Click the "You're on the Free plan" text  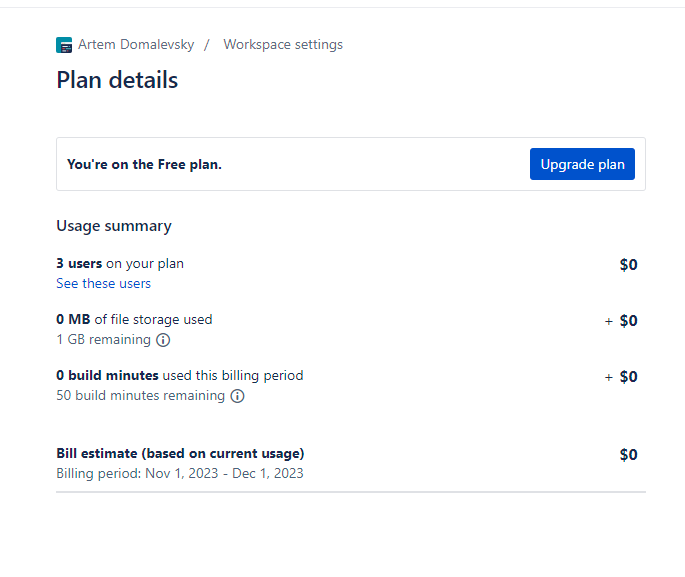pyautogui.click(x=144, y=164)
